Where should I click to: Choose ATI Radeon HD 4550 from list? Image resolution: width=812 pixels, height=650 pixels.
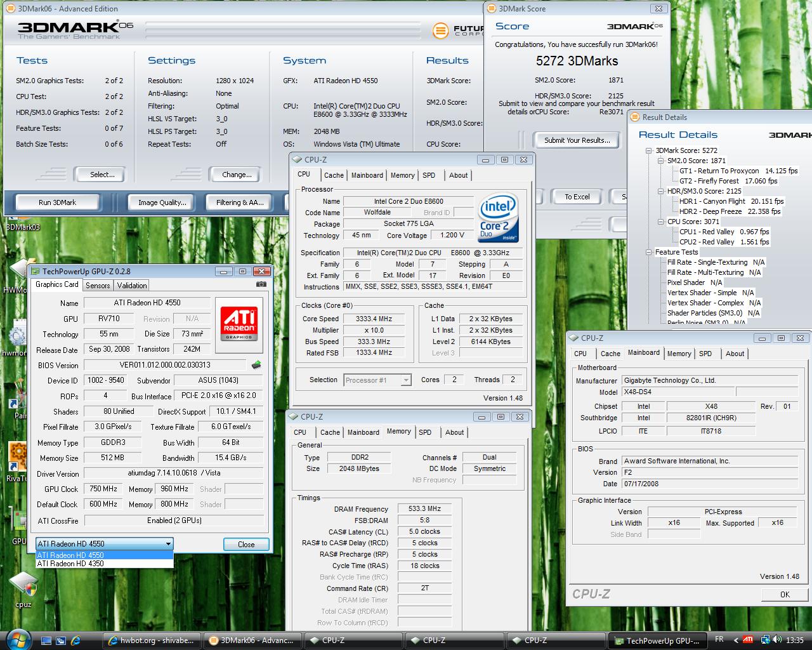click(104, 555)
